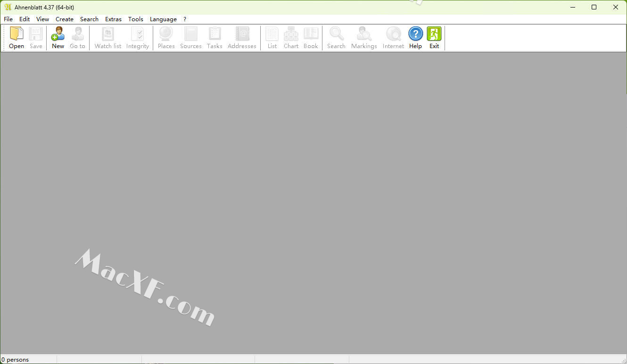
Task: Create a new person with New icon
Action: point(58,34)
